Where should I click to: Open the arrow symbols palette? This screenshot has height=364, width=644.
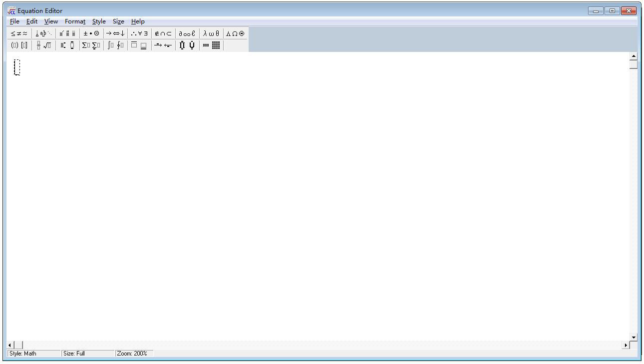point(115,33)
